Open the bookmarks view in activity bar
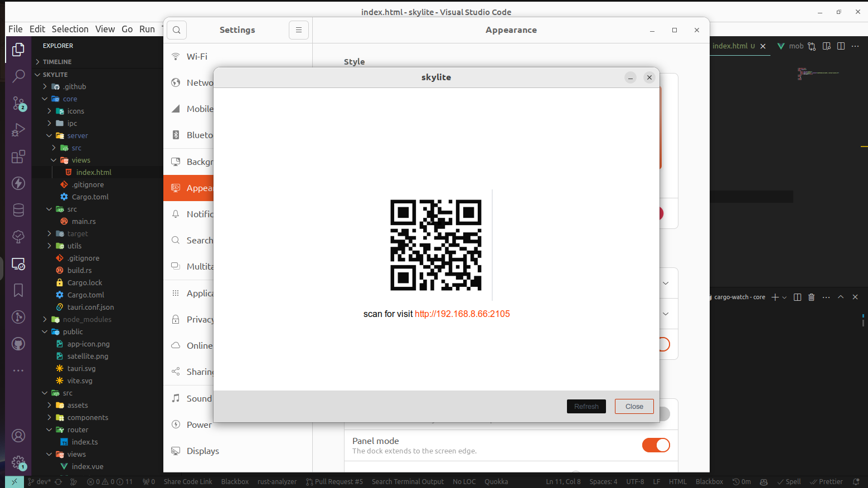Viewport: 868px width, 488px height. pos(18,290)
